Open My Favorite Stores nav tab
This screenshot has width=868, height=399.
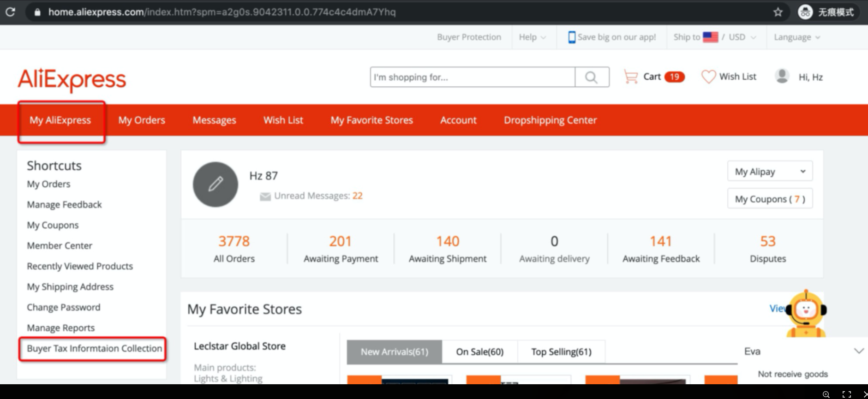[372, 120]
